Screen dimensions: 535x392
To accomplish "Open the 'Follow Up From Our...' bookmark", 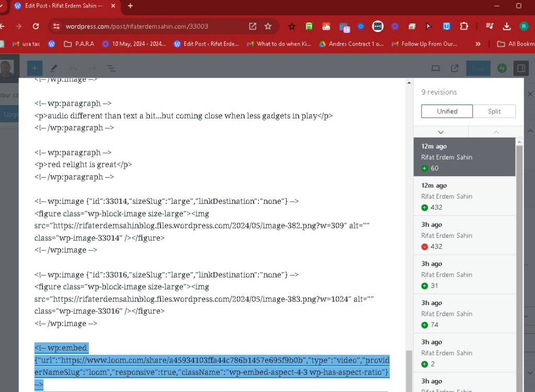I will pyautogui.click(x=424, y=43).
